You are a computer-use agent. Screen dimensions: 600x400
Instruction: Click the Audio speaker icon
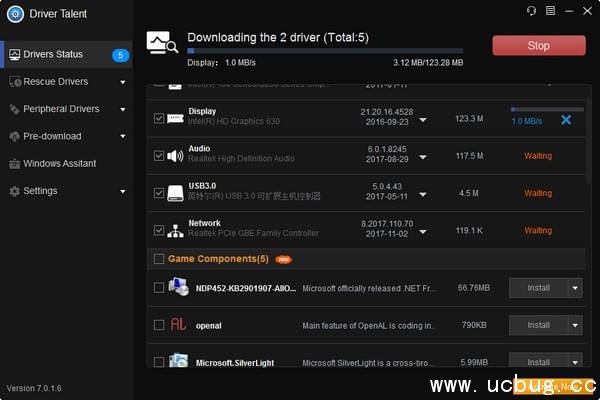click(175, 156)
